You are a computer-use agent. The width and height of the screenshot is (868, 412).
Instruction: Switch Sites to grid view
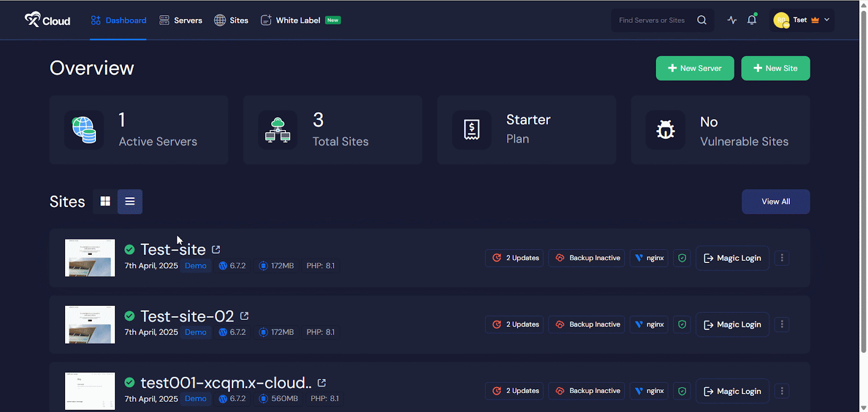pyautogui.click(x=105, y=202)
